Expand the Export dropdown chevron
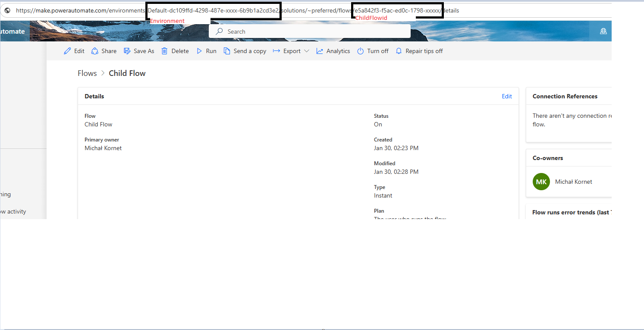Image resolution: width=644 pixels, height=330 pixels. [307, 51]
